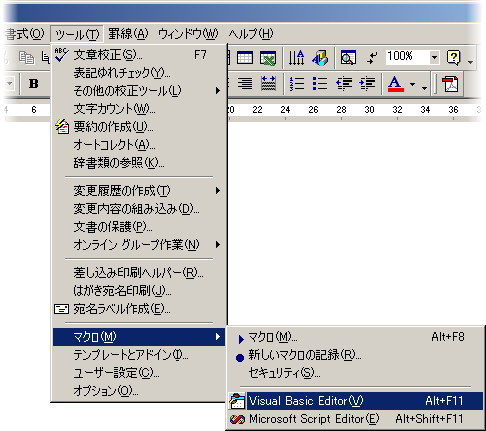486x431 pixels.
Task: Toggle show paragraph marks icon
Action: coord(371,58)
